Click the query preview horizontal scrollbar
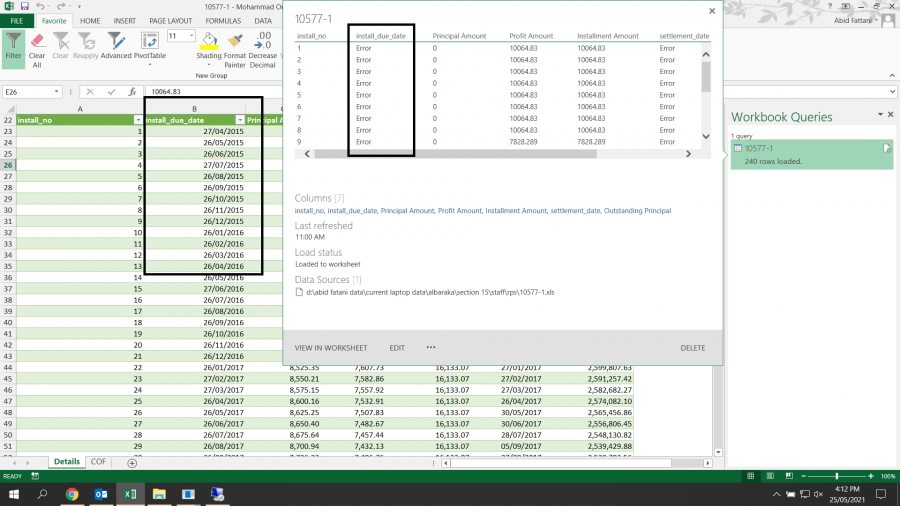This screenshot has height=506, width=900. (455, 154)
